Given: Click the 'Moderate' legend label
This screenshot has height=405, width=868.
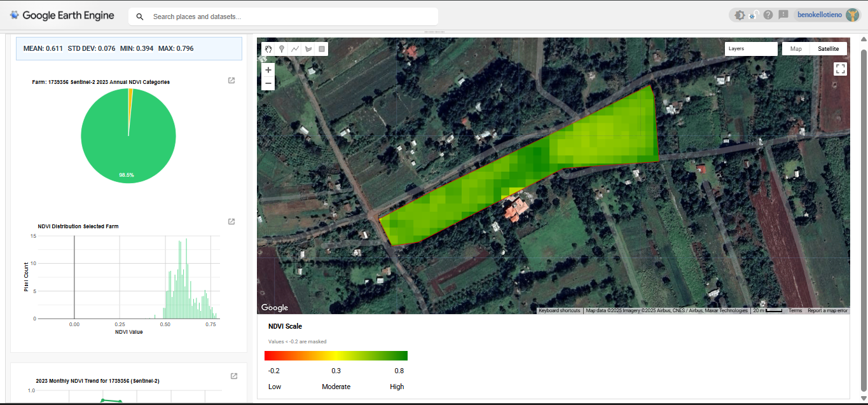Looking at the screenshot, I should click(x=336, y=387).
